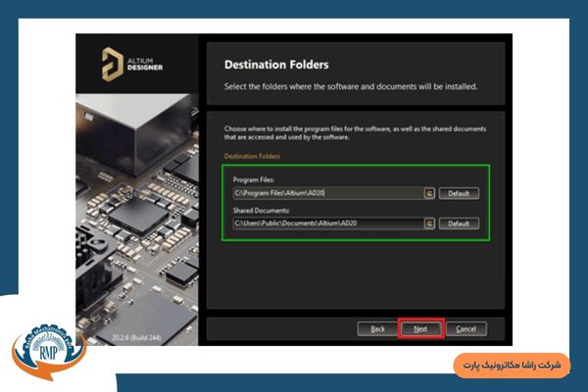This screenshot has width=588, height=392.
Task: Reset Shared Documents path with Default button
Action: [459, 223]
